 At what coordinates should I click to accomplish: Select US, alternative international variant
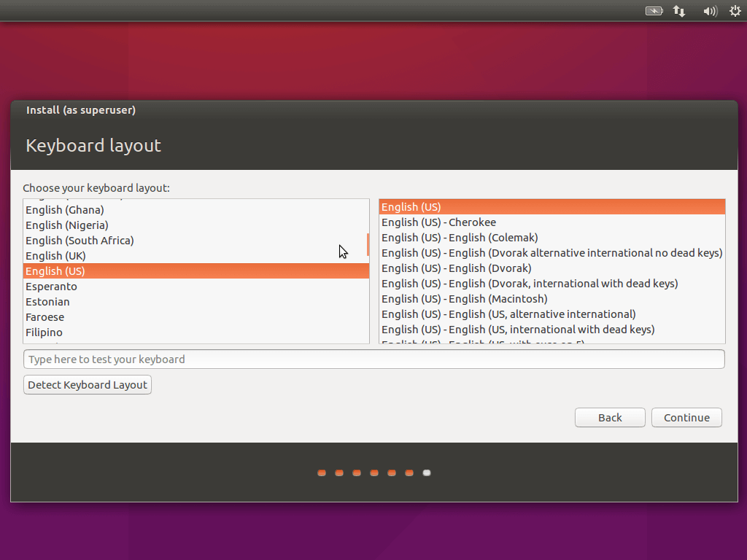(x=551, y=314)
